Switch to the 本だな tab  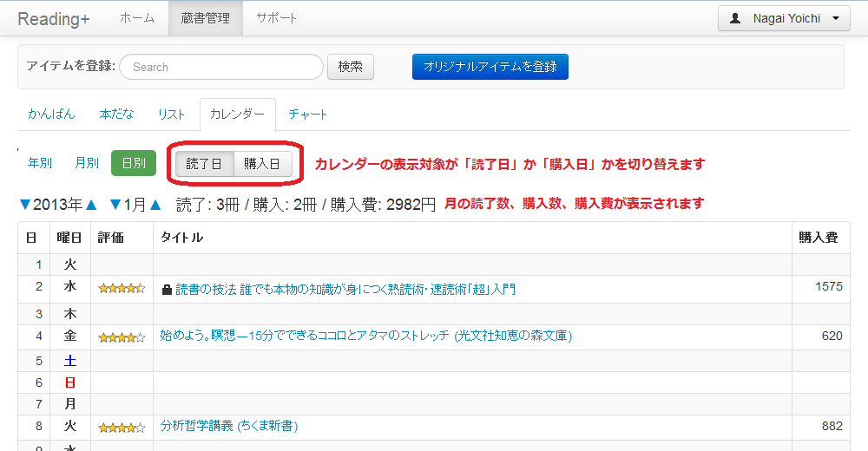point(116,114)
